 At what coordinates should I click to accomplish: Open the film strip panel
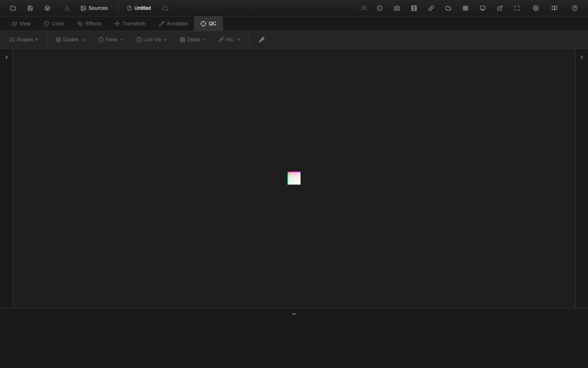pyautogui.click(x=414, y=8)
